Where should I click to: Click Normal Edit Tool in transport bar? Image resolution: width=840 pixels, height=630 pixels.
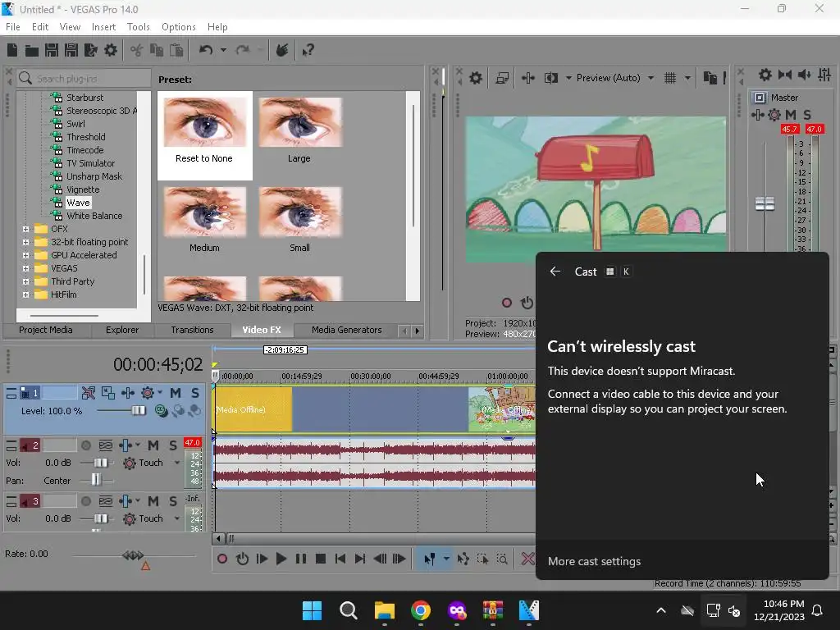click(x=430, y=559)
